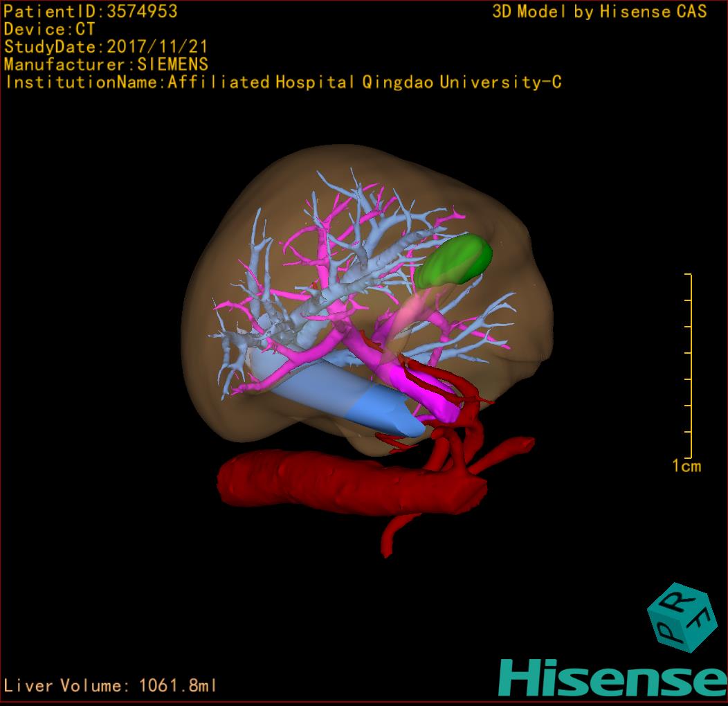Click the InstitutionName Qingdao University text
Screen dimensions: 728x706
tap(283, 82)
